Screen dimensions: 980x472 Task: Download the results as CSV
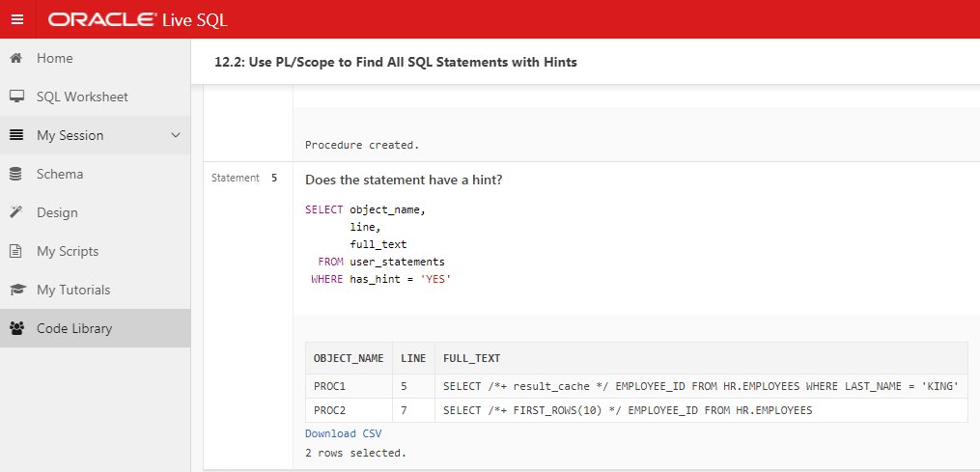(x=343, y=433)
